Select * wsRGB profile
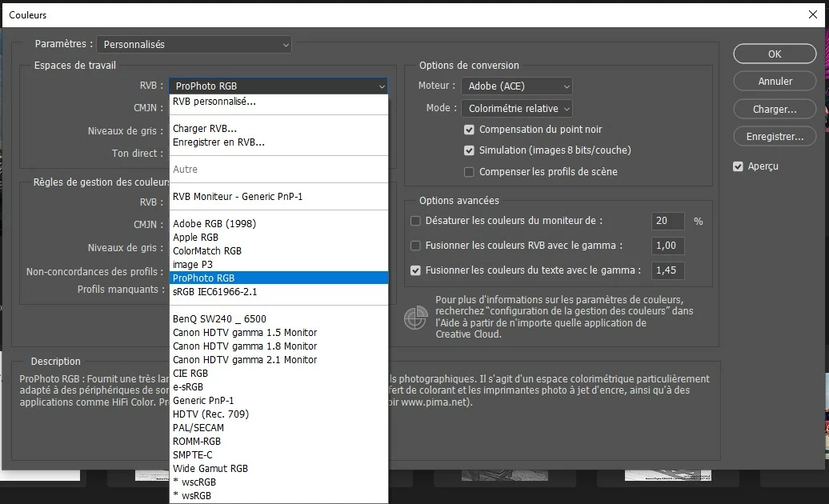829x504 pixels. click(x=278, y=495)
